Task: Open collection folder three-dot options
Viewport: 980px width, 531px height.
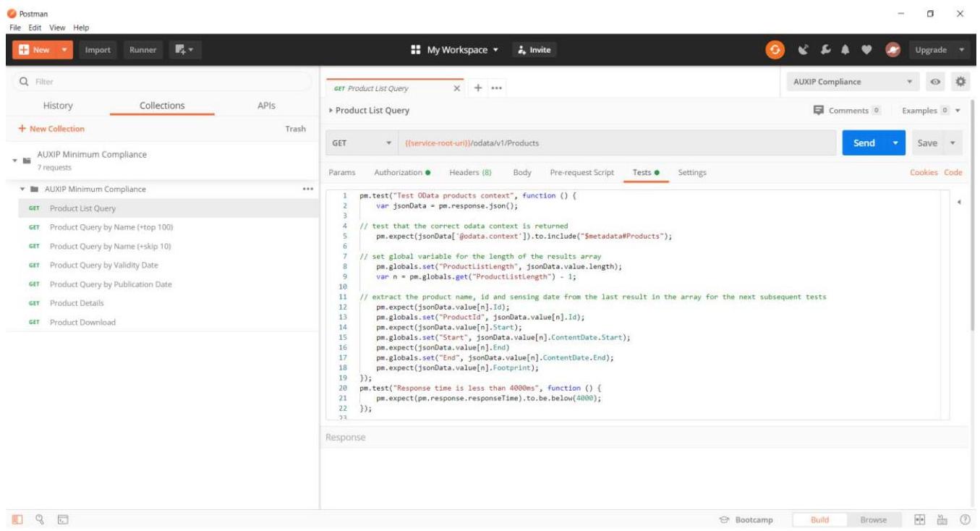Action: click(x=307, y=189)
